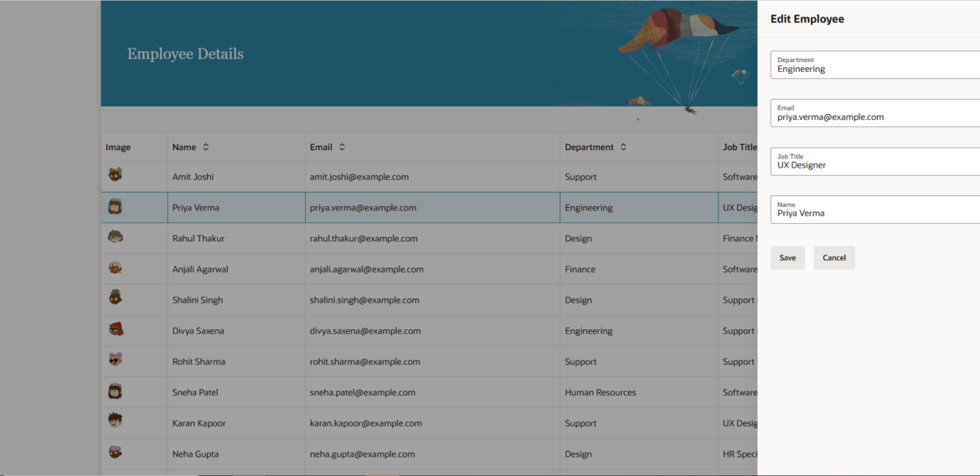The width and height of the screenshot is (980, 476).
Task: Click Divya Saxena's Engineering department cell
Action: click(639, 331)
